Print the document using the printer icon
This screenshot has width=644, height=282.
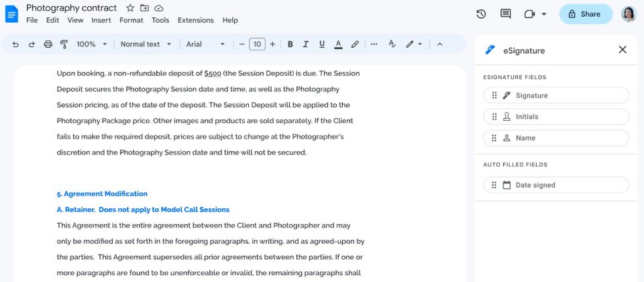coord(48,44)
